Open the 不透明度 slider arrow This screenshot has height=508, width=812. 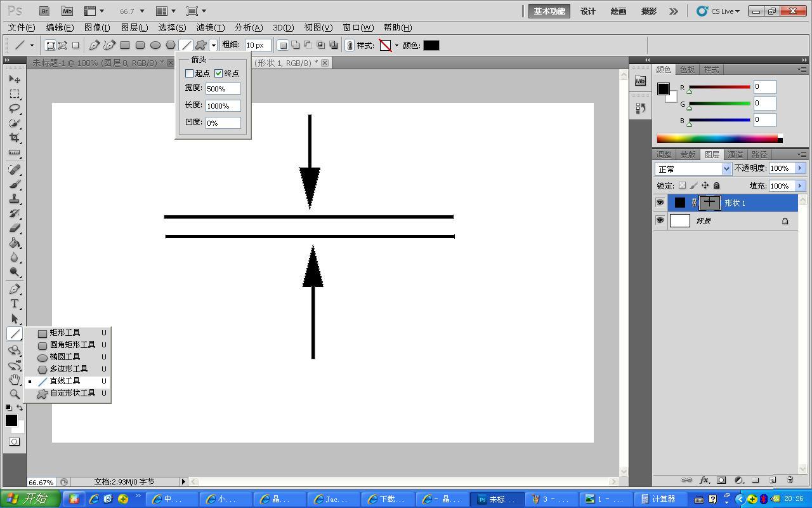click(800, 168)
